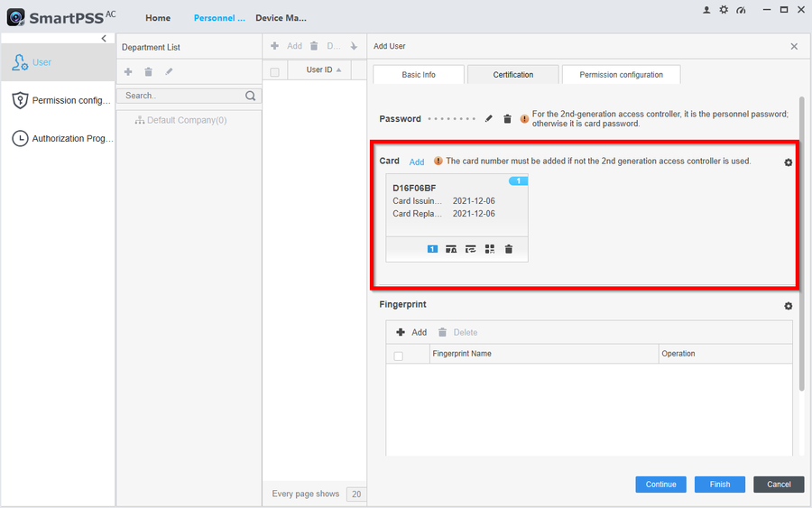Viewport: 812px width, 508px height.
Task: Collapse the left sidebar with the chevron
Action: click(x=104, y=39)
